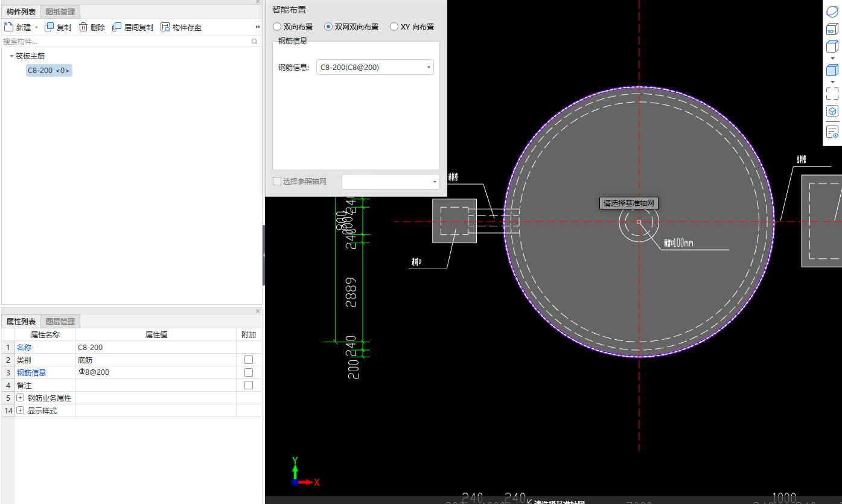Open the dropdown arrow beside 新建
Viewport: 842px width, 504px height.
36,28
